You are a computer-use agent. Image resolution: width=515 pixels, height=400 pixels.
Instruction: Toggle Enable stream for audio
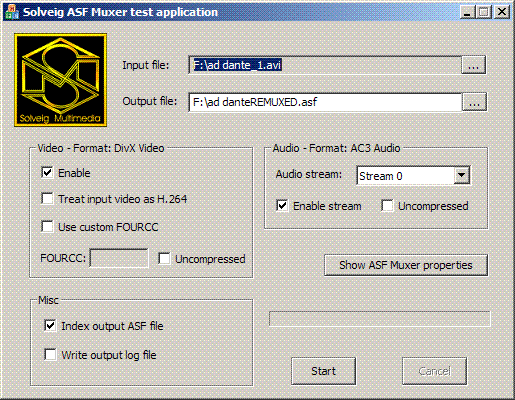282,206
